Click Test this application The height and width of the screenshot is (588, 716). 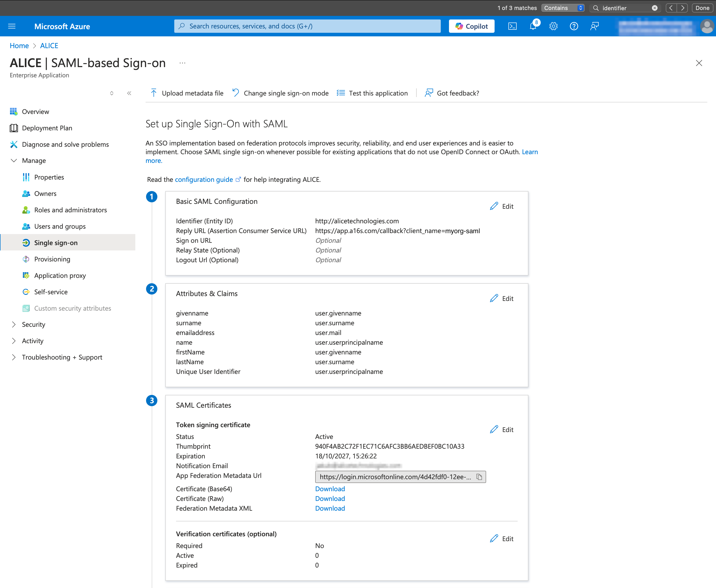372,93
